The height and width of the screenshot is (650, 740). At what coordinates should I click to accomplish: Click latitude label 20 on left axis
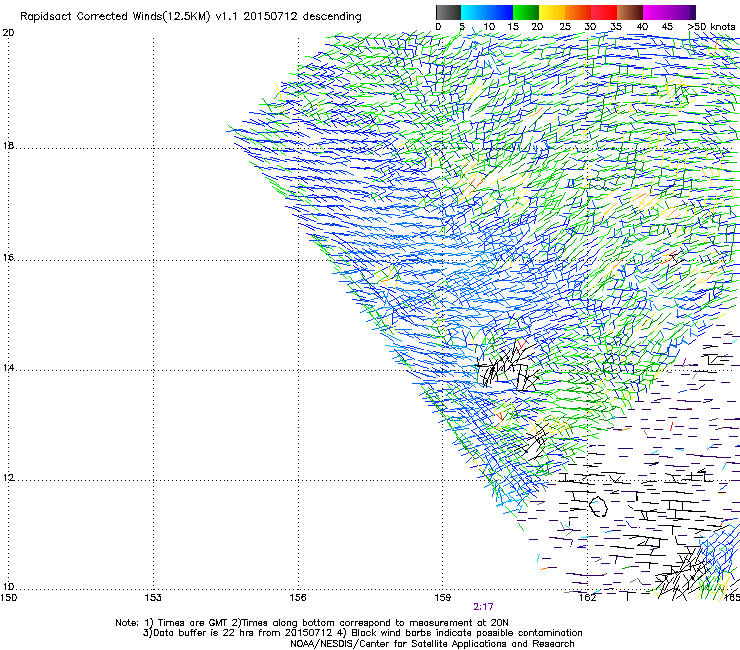[x=8, y=33]
